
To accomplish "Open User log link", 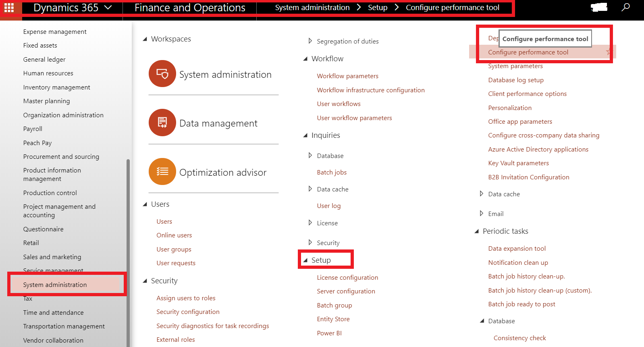I will click(x=329, y=206).
